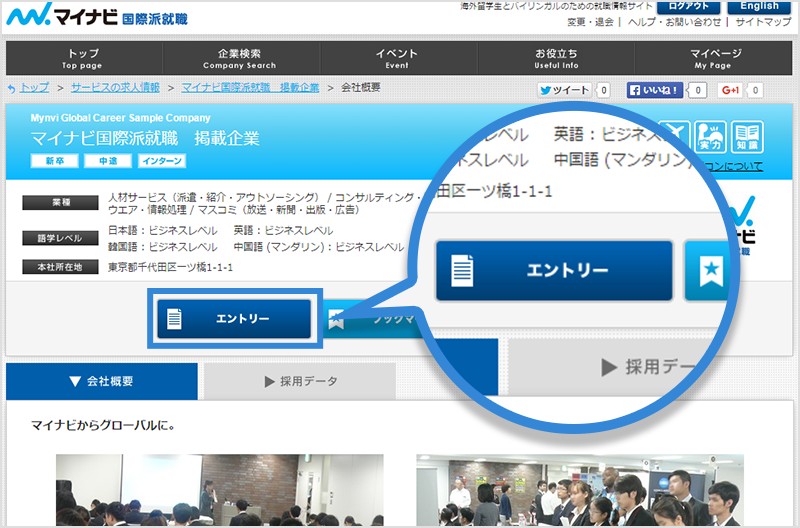The image size is (800, 528).
Task: Click the Mynvi Global Career Sample Company text
Action: point(120,118)
